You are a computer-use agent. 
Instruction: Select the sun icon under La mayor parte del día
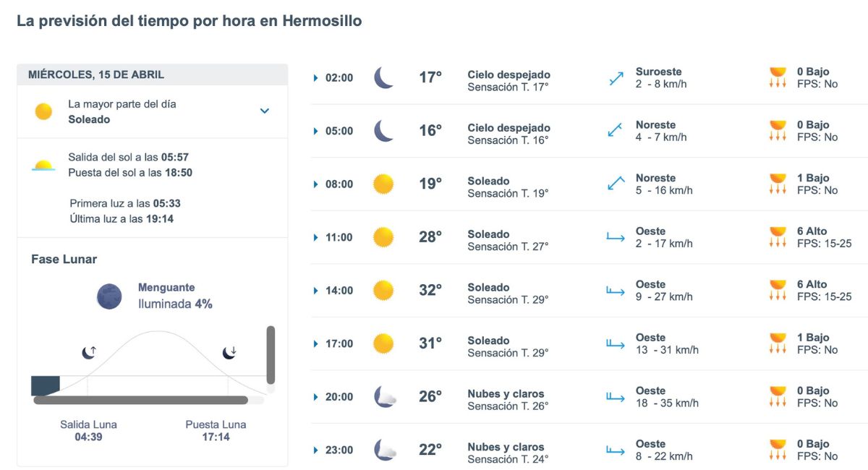click(x=43, y=111)
